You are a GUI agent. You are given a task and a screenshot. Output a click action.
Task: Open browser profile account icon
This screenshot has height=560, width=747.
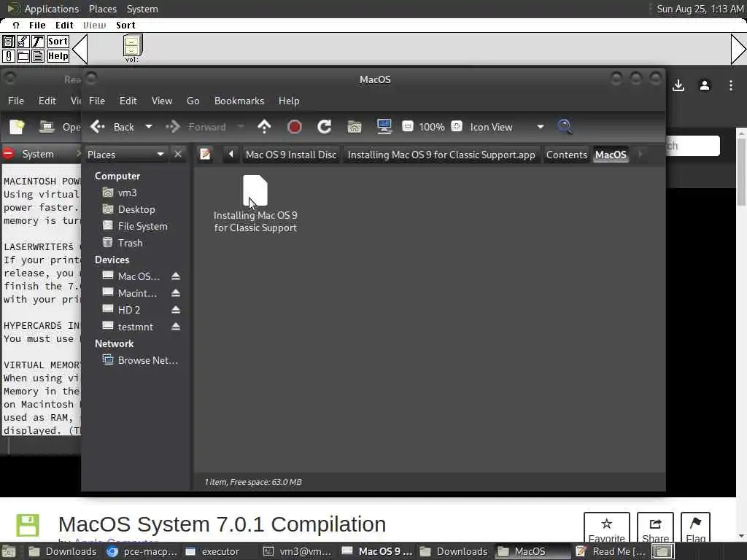pyautogui.click(x=705, y=86)
